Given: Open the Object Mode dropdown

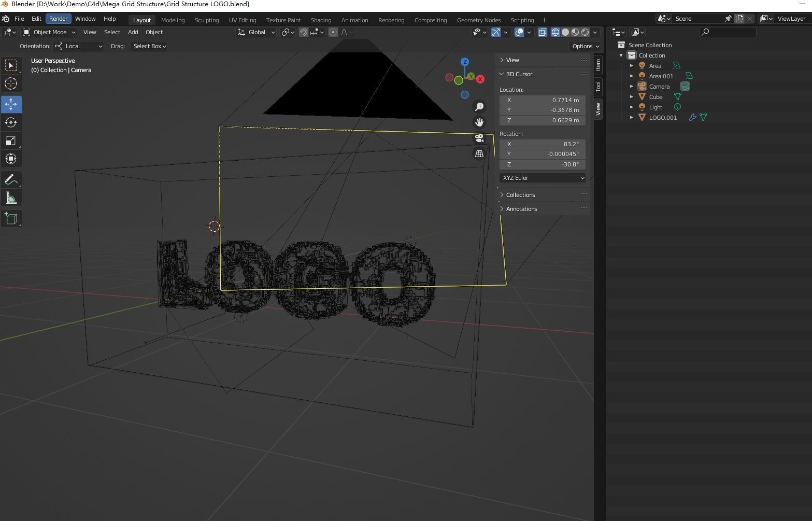Looking at the screenshot, I should point(49,32).
